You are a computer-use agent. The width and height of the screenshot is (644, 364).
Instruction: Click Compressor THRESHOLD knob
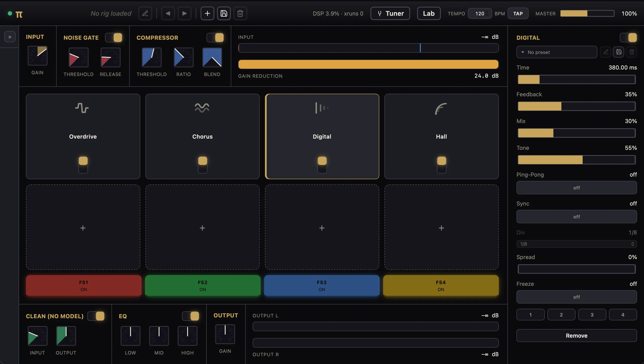pyautogui.click(x=152, y=57)
